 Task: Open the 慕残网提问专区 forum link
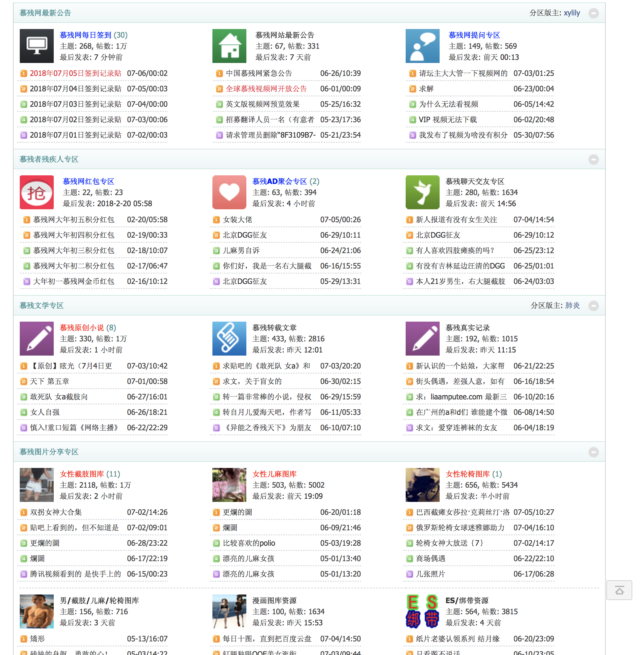coord(474,35)
